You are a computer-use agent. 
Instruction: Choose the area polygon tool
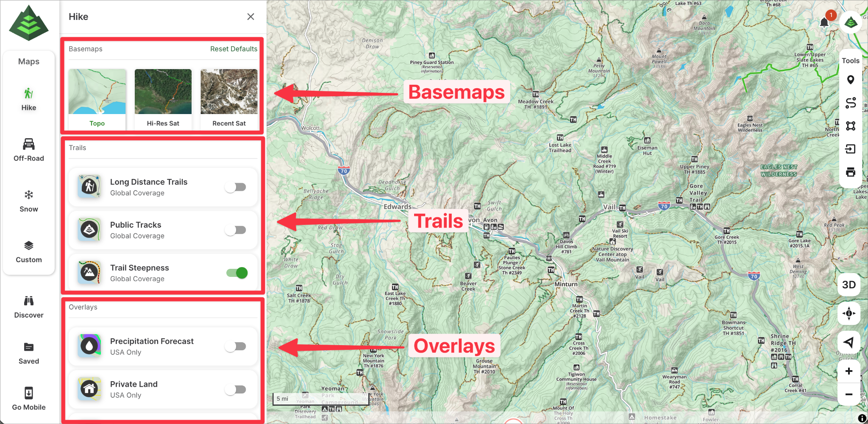point(850,126)
